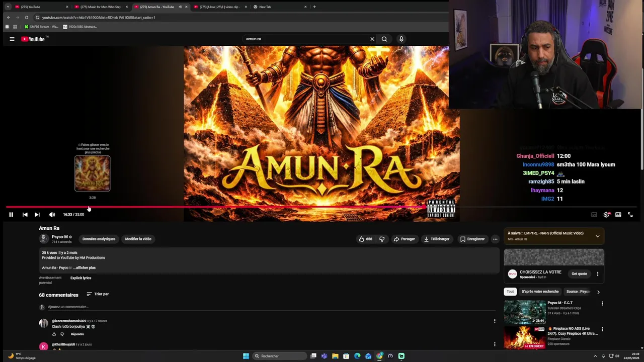Switch to the '(275) YouTube' browser tab
Viewport: 644px width, 362px height.
[x=41, y=7]
